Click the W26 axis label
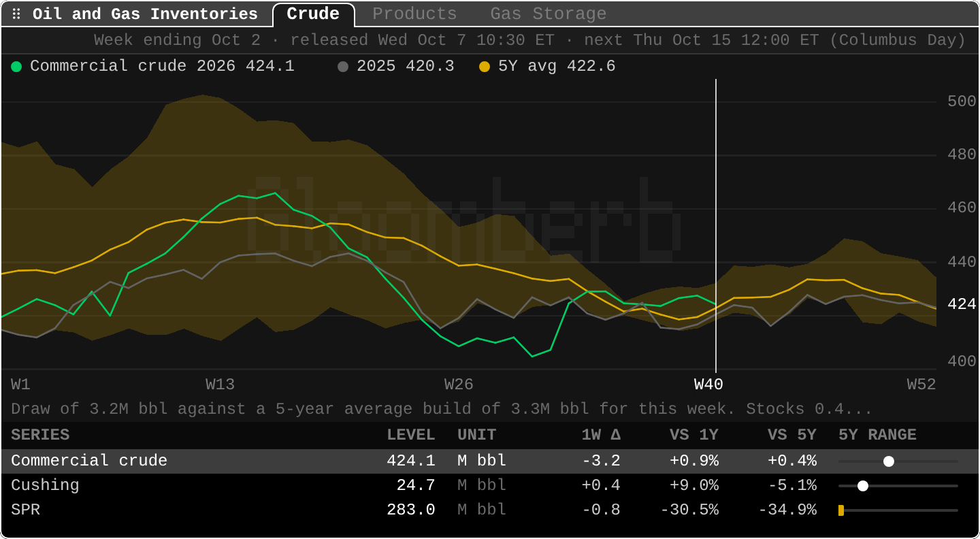 point(459,385)
